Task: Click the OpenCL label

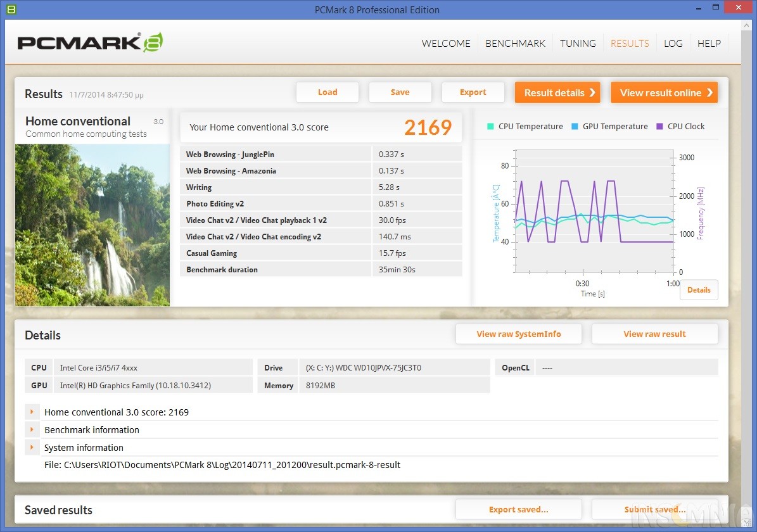Action: click(515, 367)
